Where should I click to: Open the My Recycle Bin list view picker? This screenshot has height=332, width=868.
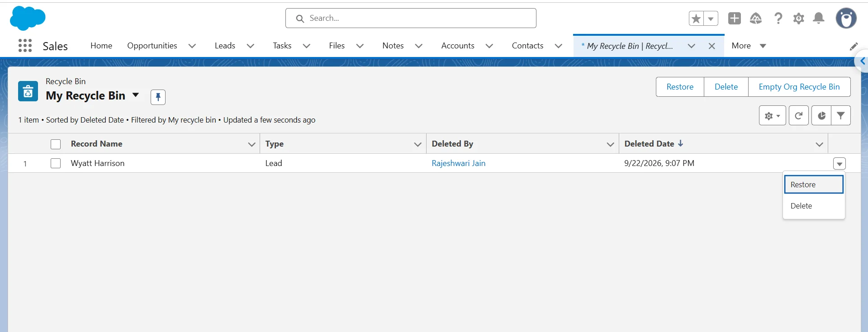(x=135, y=95)
